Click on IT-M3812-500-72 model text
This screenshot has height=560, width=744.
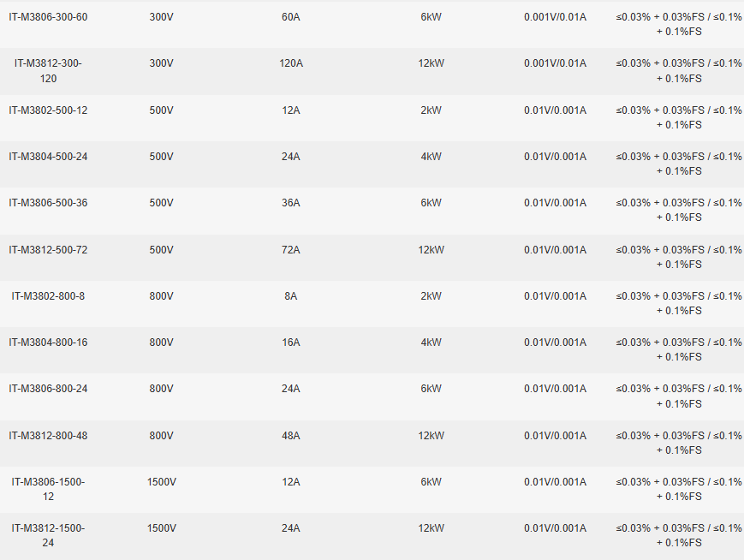click(48, 250)
